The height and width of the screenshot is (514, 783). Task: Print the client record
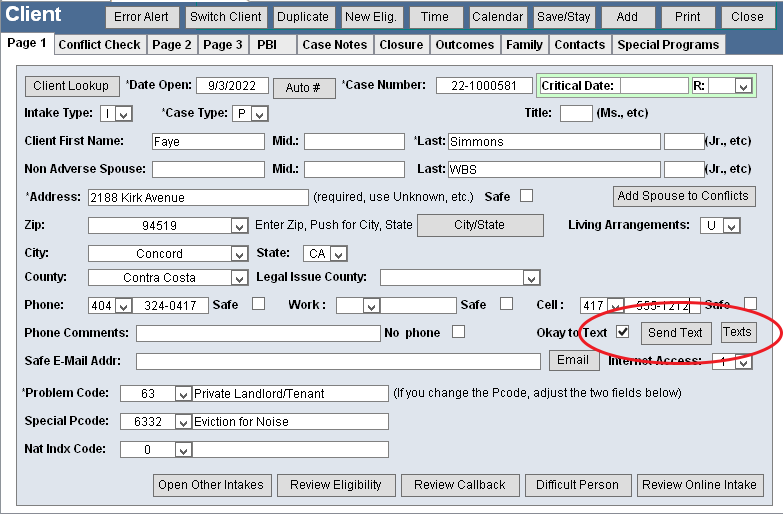pyautogui.click(x=688, y=17)
